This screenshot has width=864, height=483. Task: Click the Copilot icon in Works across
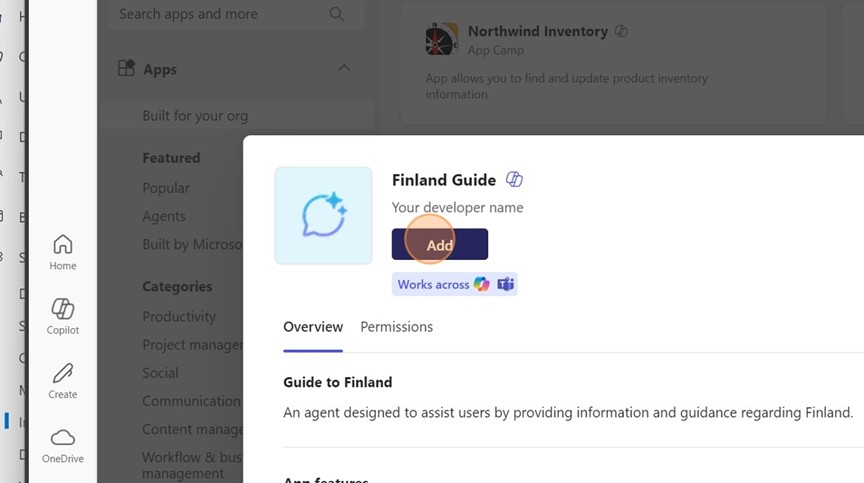click(482, 284)
